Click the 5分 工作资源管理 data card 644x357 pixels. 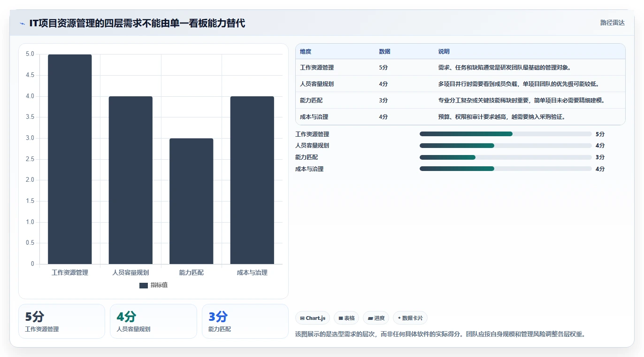[61, 321]
